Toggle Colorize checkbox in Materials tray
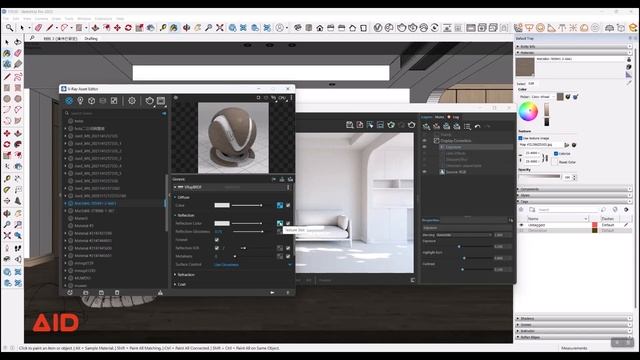Image resolution: width=640 pixels, height=360 pixels. pos(556,153)
